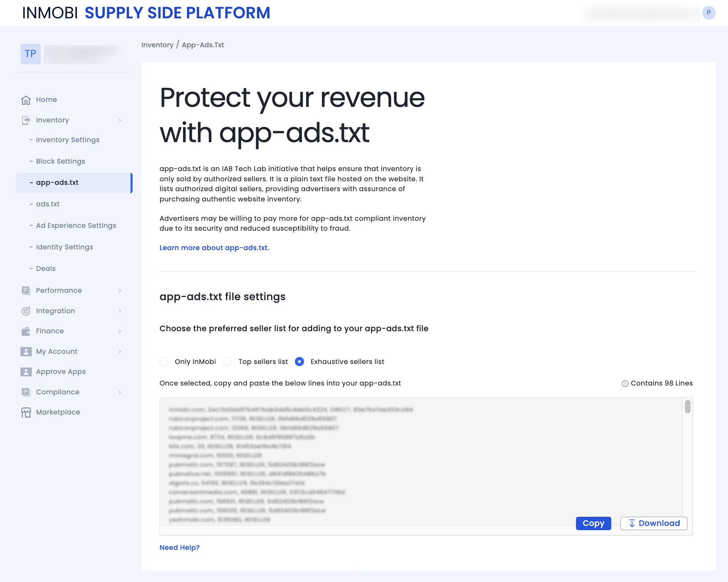Click the app-ads.txt file settings heading
This screenshot has width=728, height=582.
223,297
